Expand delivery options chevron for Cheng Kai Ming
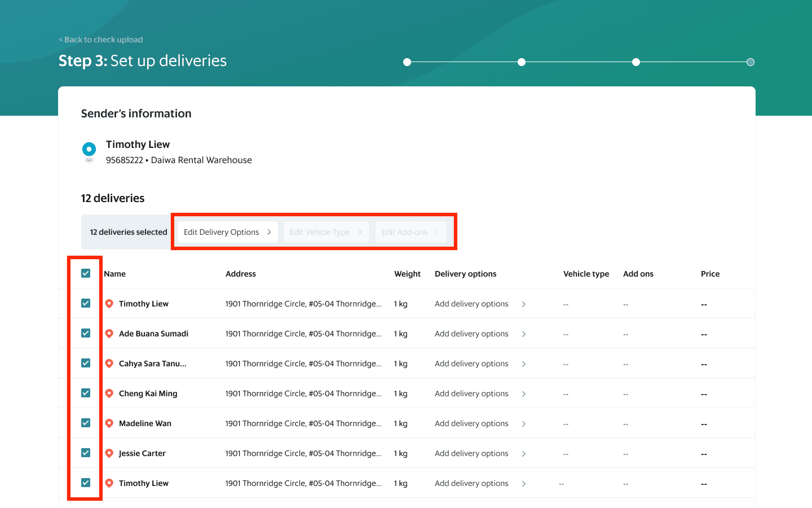This screenshot has width=812, height=508. coord(524,394)
